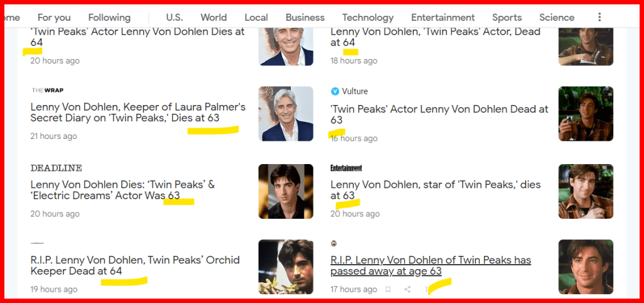
Task: Select the Entertainment topic tab
Action: [x=443, y=18]
